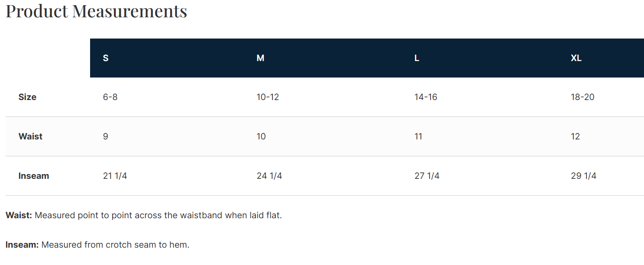Click the XL column header
The height and width of the screenshot is (265, 644).
point(576,58)
